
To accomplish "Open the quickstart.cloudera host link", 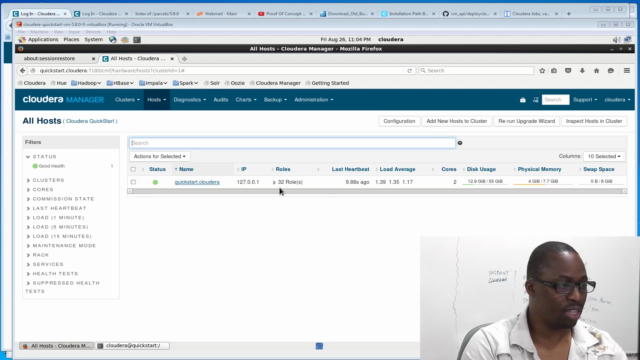I will [197, 182].
